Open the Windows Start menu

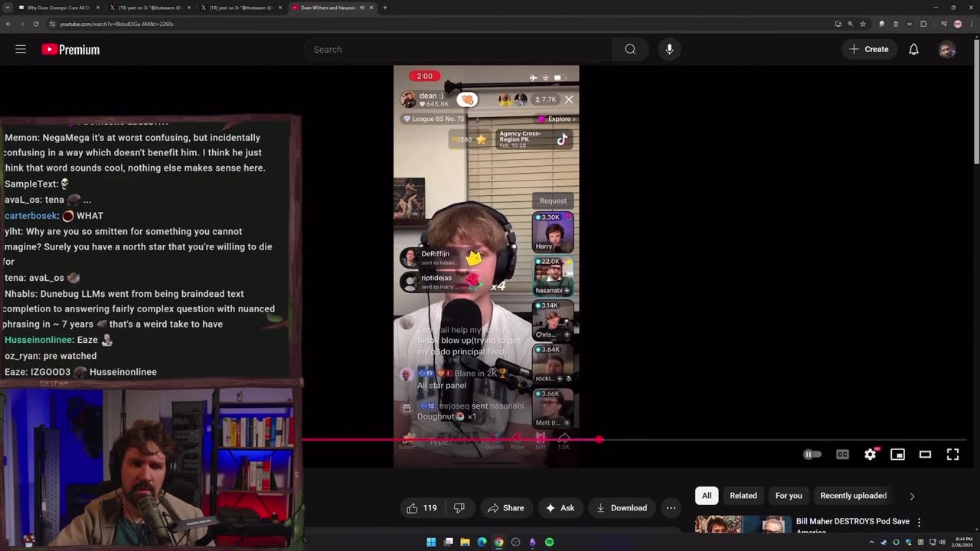(x=431, y=543)
